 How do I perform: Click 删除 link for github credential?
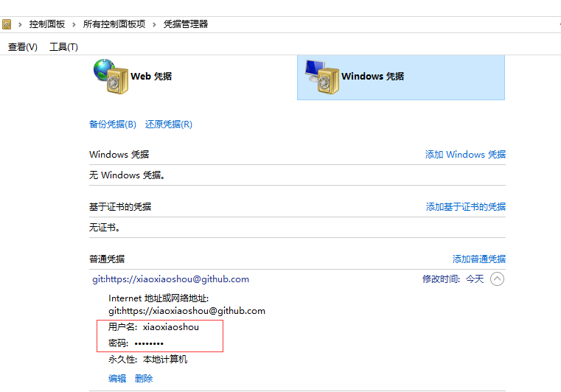click(144, 379)
